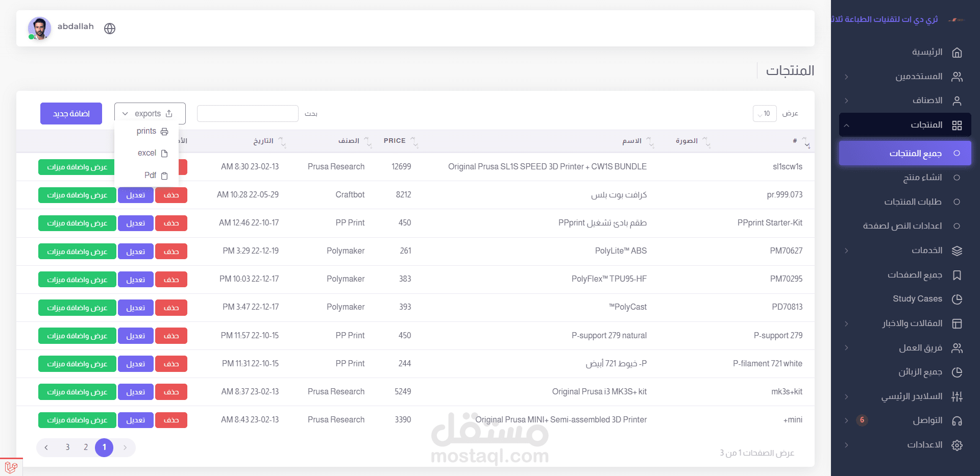Image resolution: width=980 pixels, height=476 pixels.
Task: Expand the الخدمات submenu chevron
Action: 846,250
